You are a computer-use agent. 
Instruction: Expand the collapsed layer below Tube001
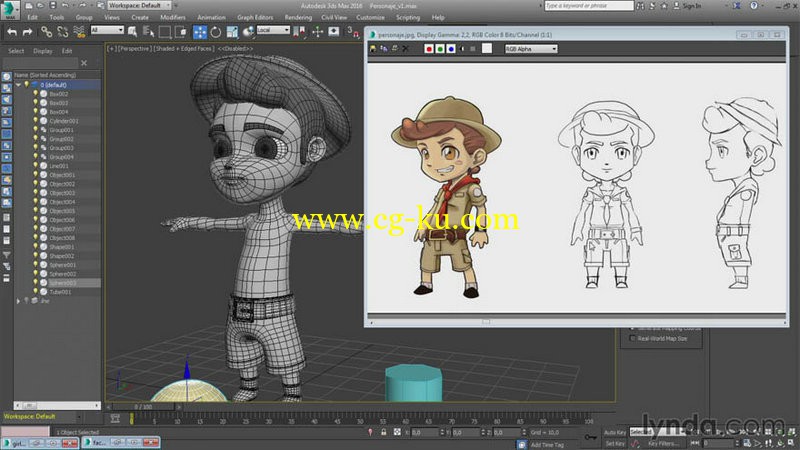pyautogui.click(x=18, y=301)
